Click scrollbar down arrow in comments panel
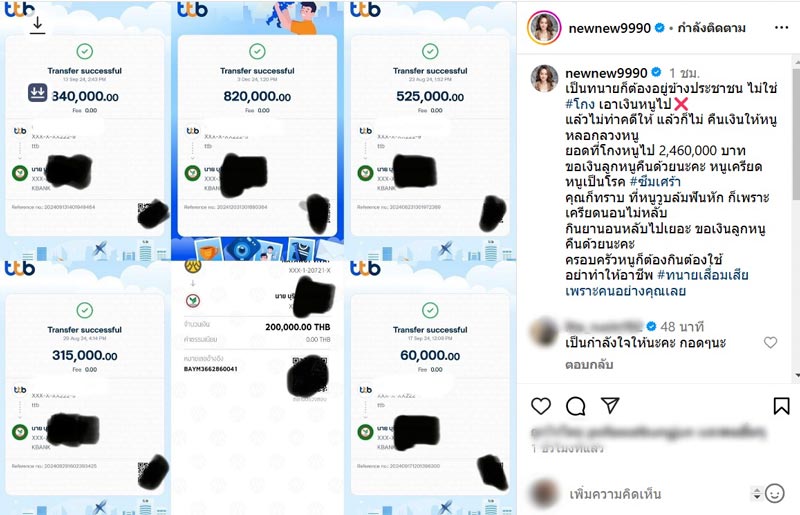 [796, 376]
